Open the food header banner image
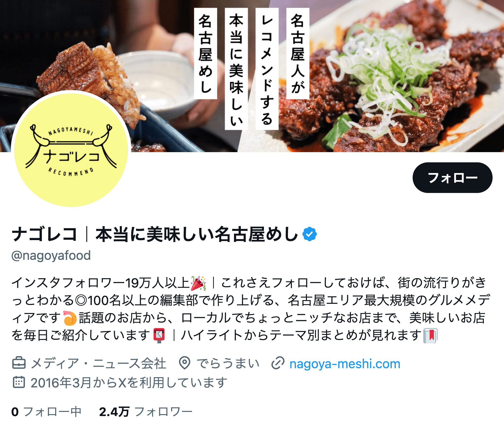 point(252,76)
